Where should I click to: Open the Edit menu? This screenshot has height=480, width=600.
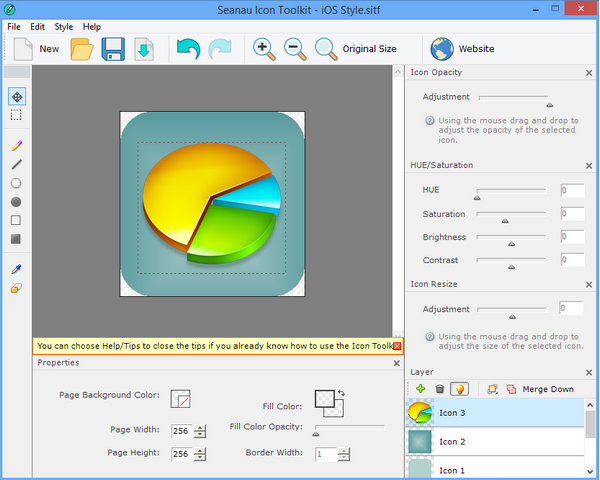(x=38, y=27)
